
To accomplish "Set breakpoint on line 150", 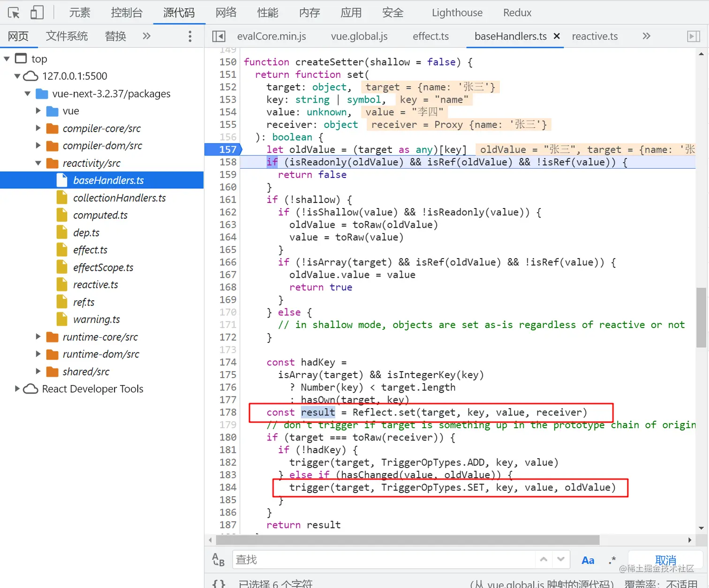I will coord(227,62).
